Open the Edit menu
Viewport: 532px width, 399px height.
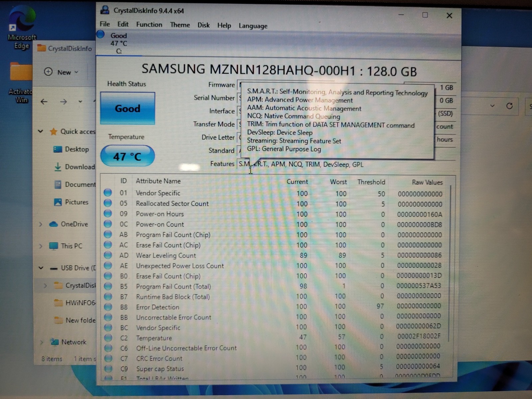click(x=123, y=24)
